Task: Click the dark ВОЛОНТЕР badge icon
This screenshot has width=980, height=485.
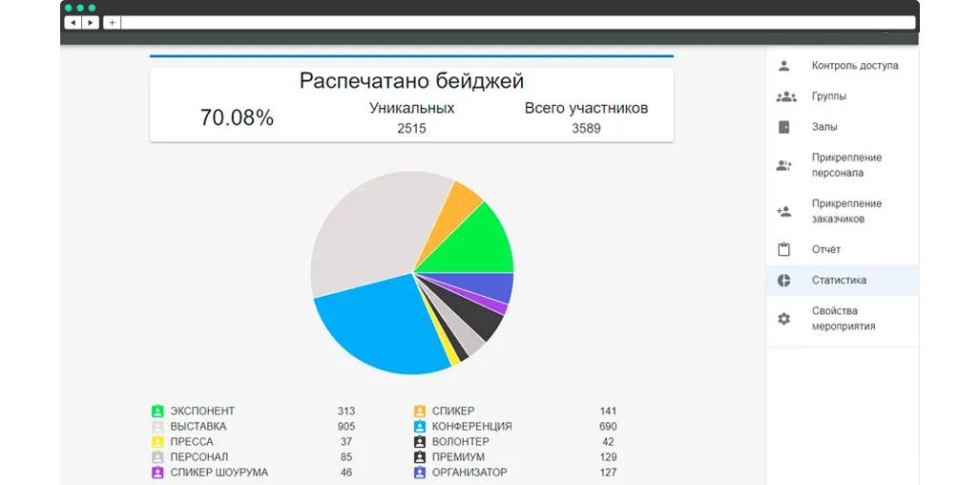Action: (x=420, y=442)
